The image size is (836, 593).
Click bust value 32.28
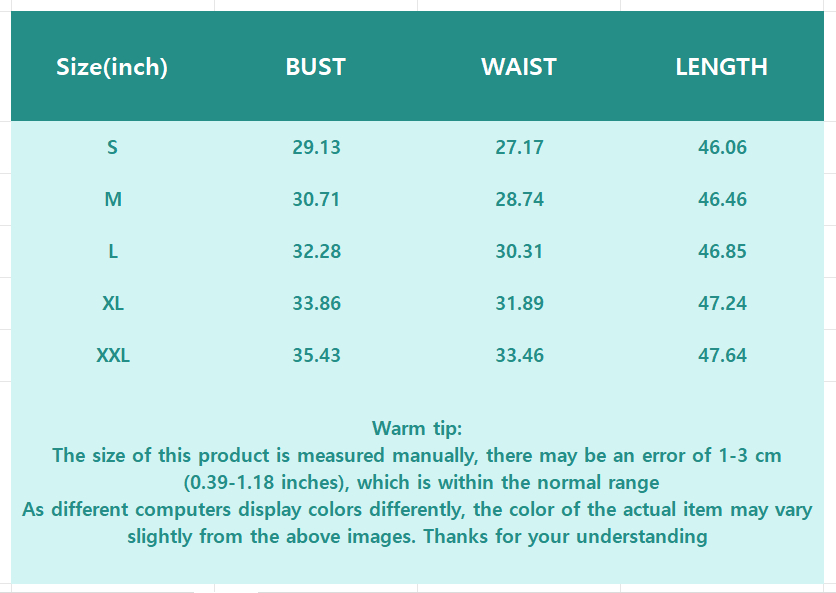[316, 251]
